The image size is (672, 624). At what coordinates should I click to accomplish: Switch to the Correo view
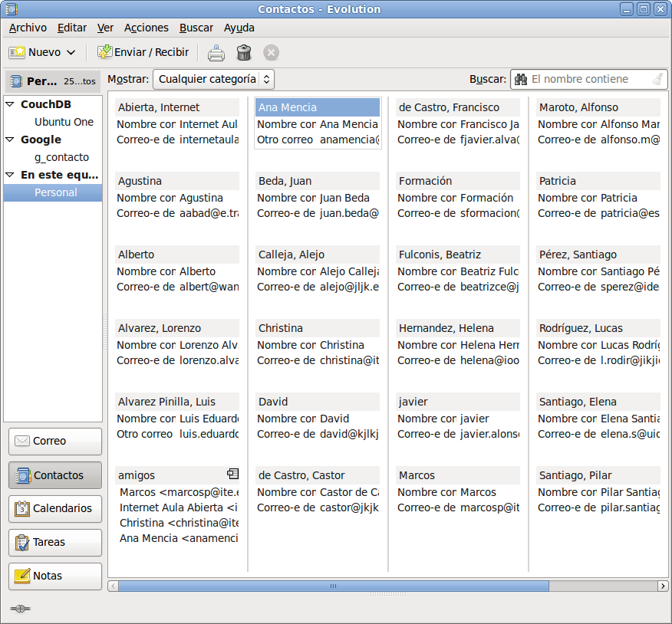[55, 441]
